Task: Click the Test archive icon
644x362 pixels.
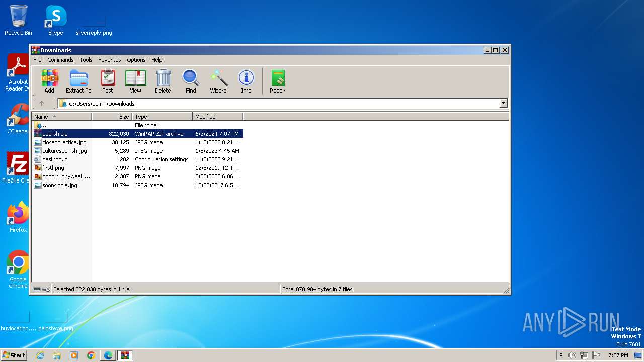Action: (108, 81)
